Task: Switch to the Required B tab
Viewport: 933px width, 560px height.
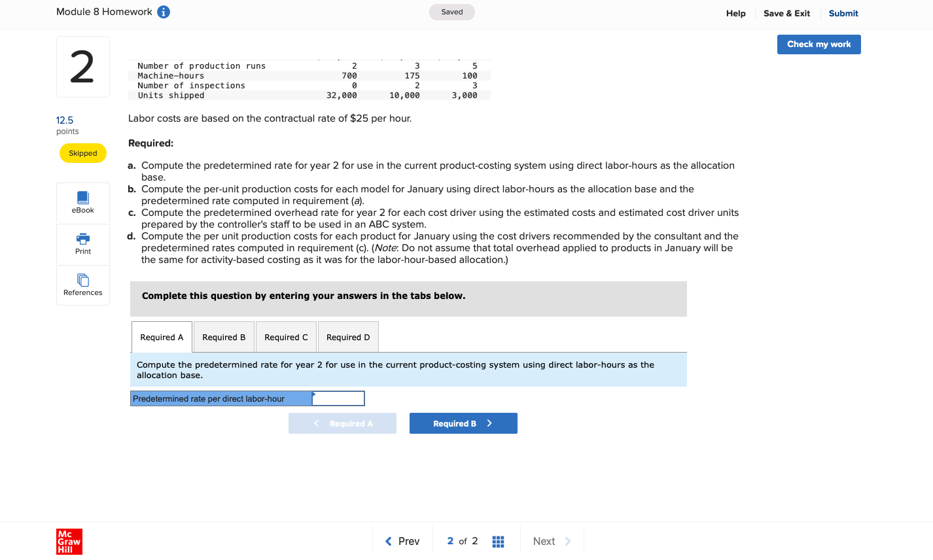Action: [224, 336]
